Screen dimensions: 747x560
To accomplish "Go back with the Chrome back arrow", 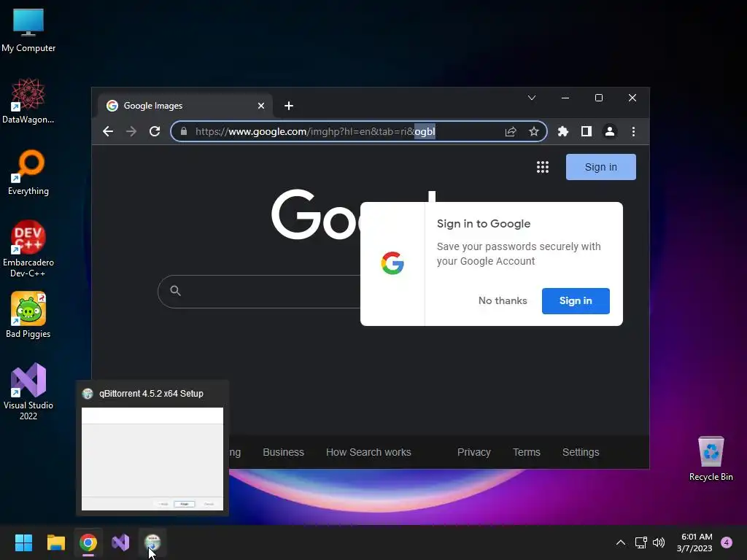I will 108,131.
